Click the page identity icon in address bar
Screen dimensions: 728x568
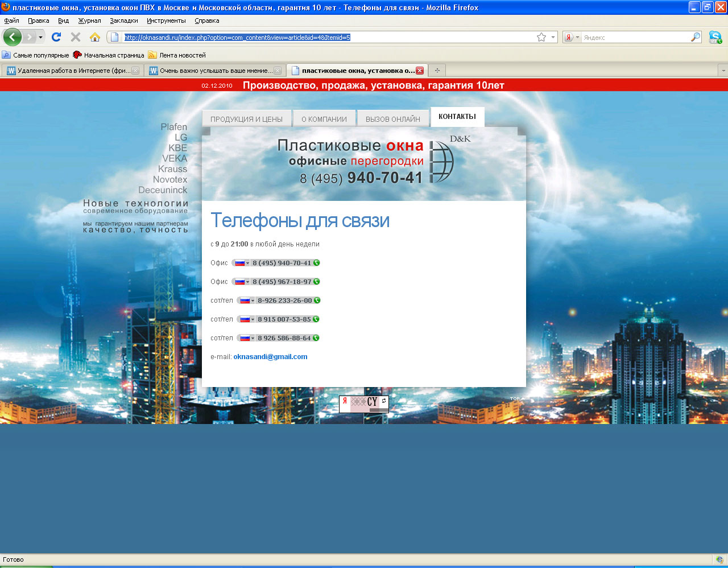(x=114, y=37)
